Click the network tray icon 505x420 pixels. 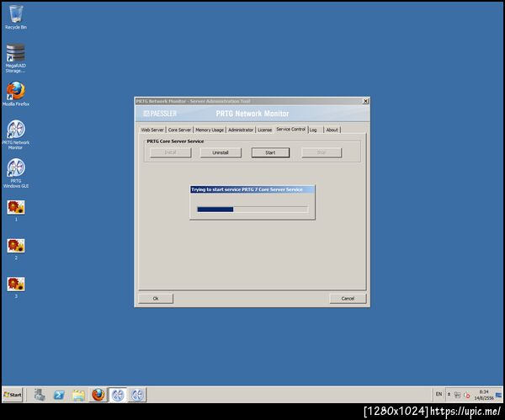tap(457, 396)
